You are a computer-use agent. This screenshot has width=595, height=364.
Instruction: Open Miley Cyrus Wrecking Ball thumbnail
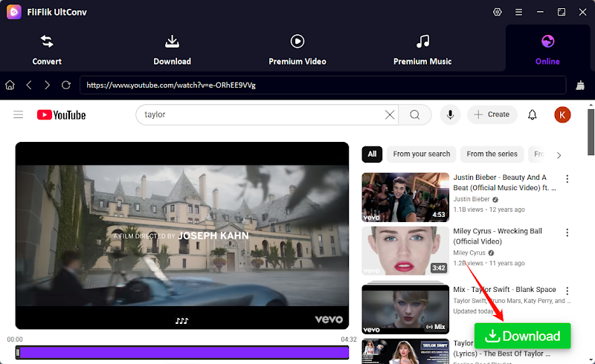pyautogui.click(x=405, y=250)
